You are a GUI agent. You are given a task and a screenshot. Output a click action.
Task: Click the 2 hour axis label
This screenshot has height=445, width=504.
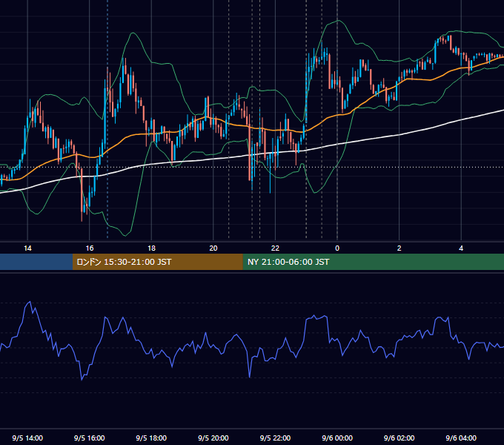click(x=399, y=248)
